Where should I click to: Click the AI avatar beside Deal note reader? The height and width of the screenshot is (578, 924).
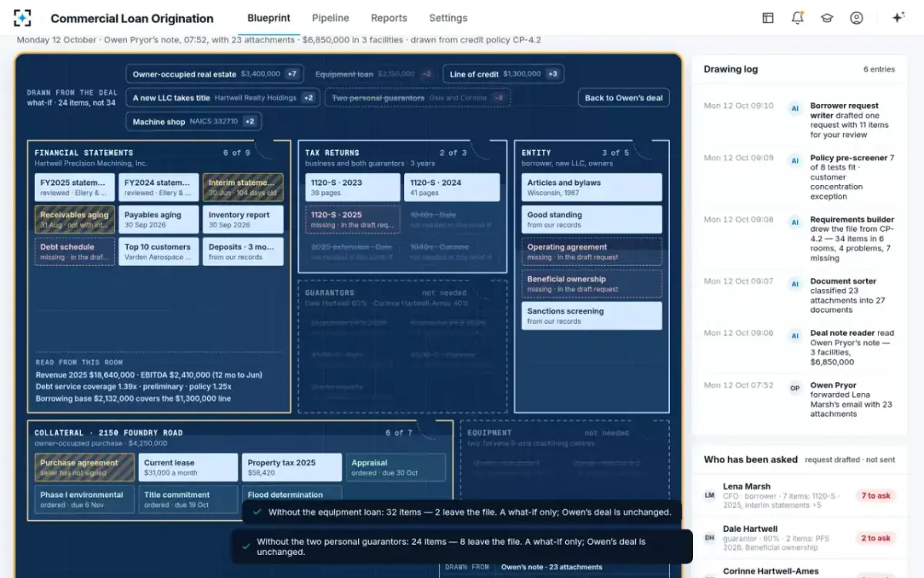coord(795,335)
